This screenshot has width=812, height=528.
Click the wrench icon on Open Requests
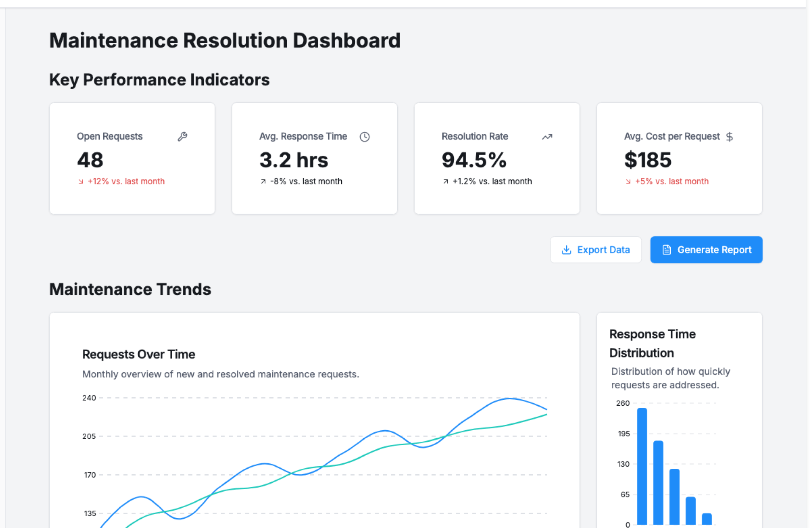pos(182,137)
